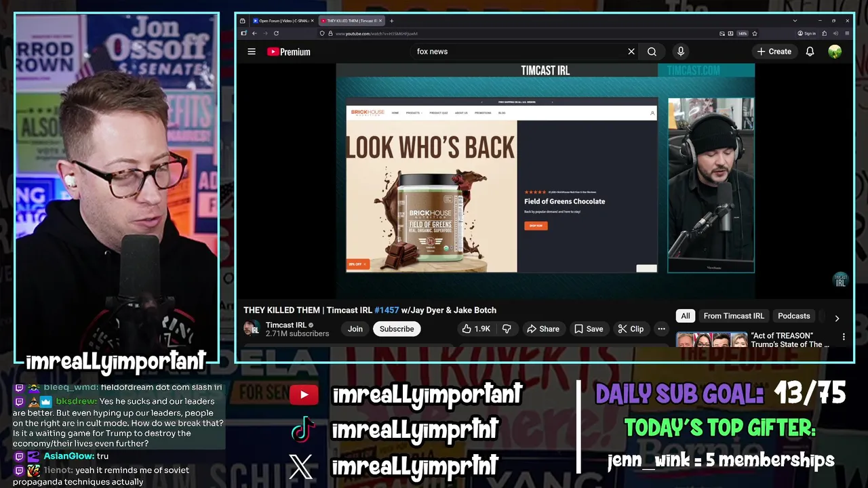Select the 'All' filter chip

click(x=686, y=316)
